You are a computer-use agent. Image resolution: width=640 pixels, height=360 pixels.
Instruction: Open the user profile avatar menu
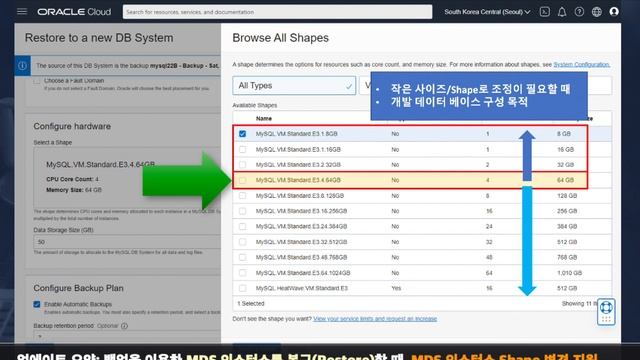[x=614, y=12]
